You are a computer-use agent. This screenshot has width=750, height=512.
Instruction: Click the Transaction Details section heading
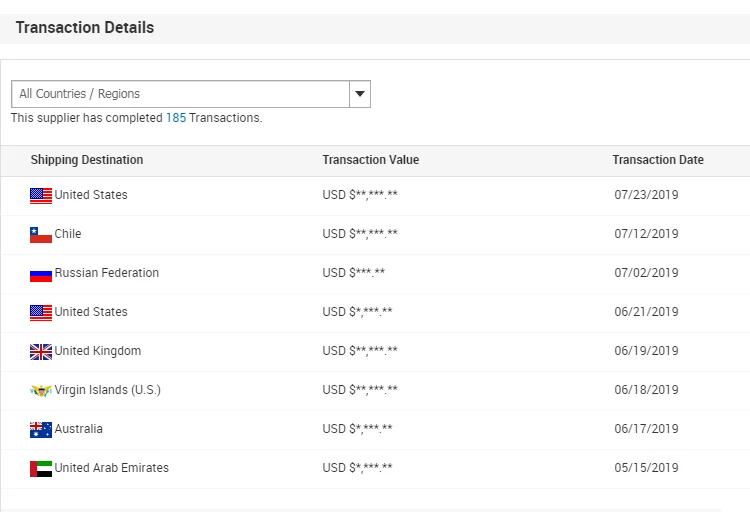click(85, 28)
